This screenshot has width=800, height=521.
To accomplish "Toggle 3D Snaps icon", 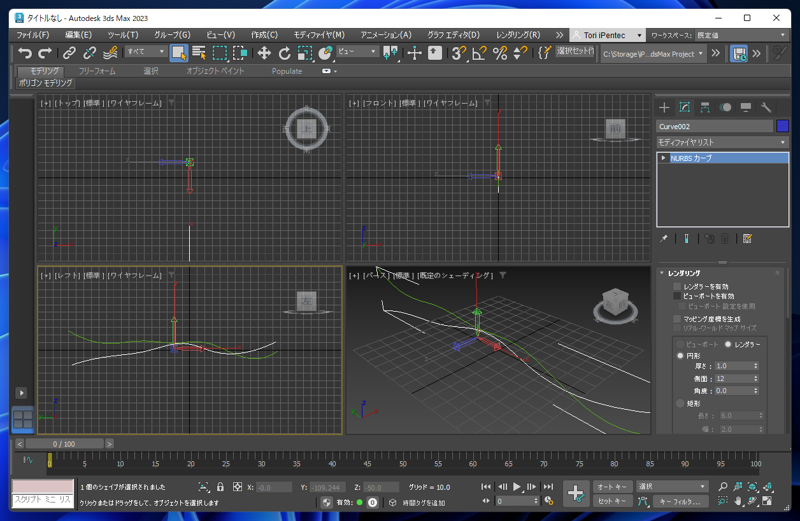I will (459, 53).
